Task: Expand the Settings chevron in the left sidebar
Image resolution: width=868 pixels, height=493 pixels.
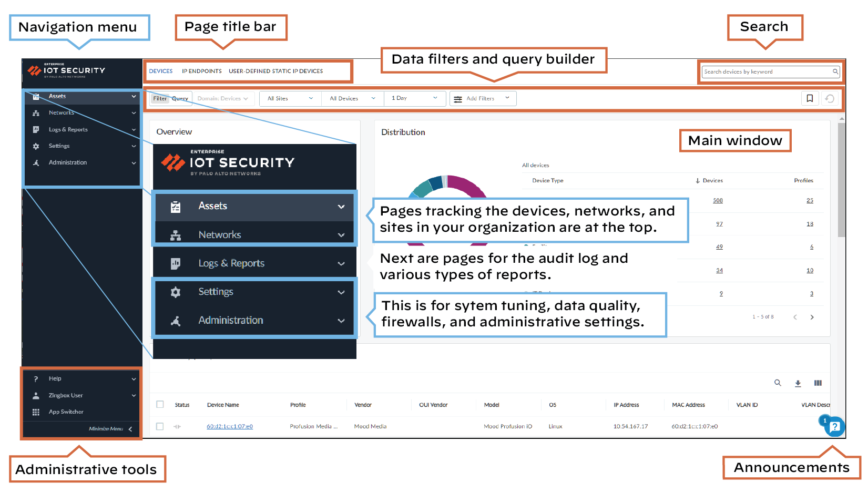Action: coord(134,146)
